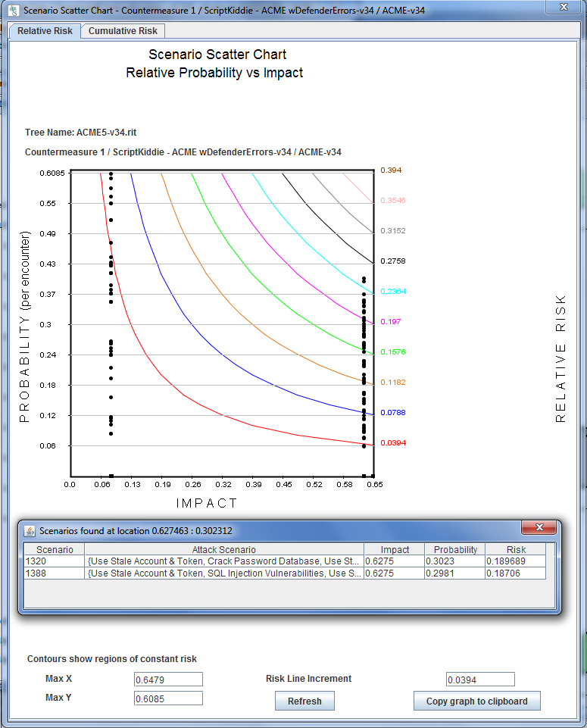
Task: Click the application icon in the main title bar
Action: (14, 10)
